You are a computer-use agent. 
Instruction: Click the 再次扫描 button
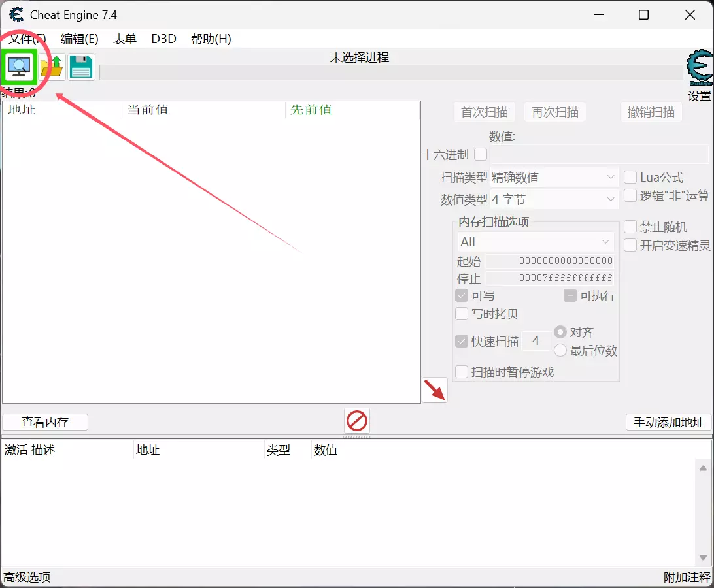click(555, 112)
